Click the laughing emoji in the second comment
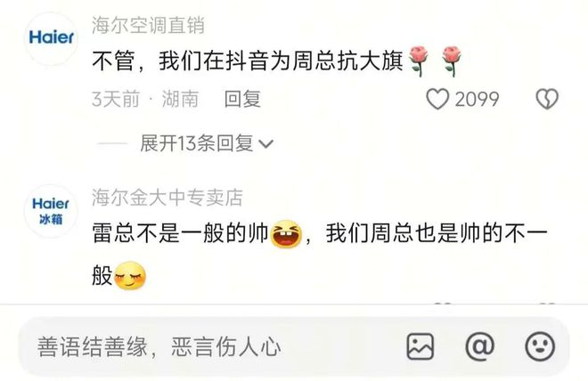588x381 pixels. pos(287,234)
